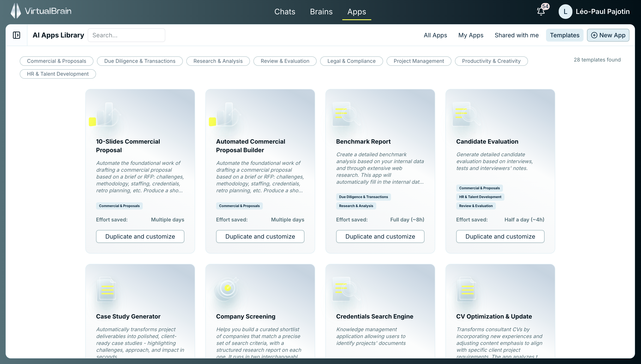This screenshot has width=641, height=364.
Task: Click the Candidate Evaluation description text
Action: tap(495, 161)
